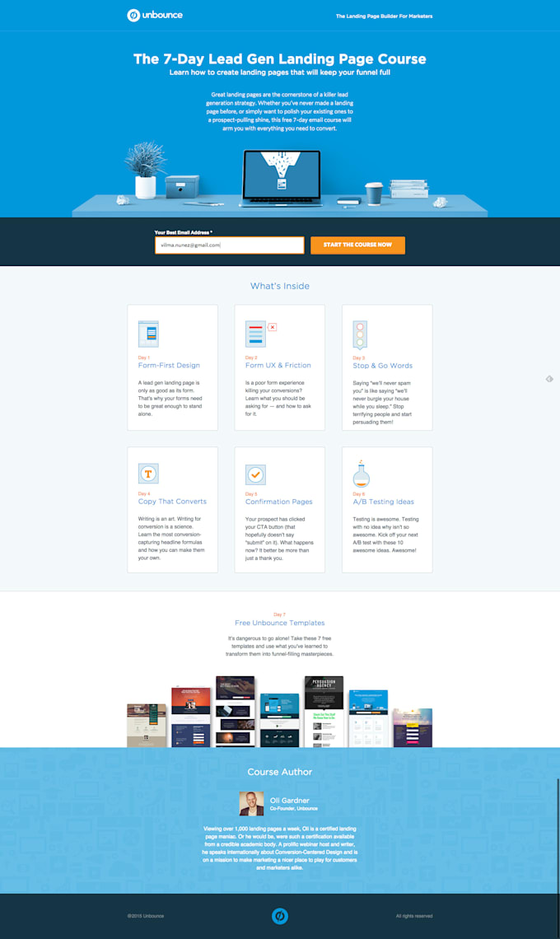560x939 pixels.
Task: Select the 'Form-First Design' heading
Action: click(x=169, y=365)
